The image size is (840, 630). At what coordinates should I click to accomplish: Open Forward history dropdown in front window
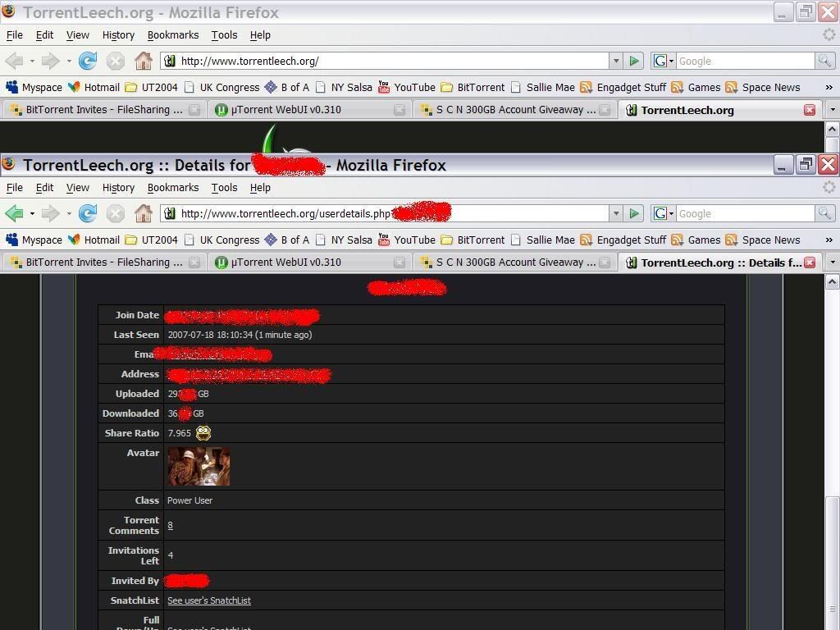click(x=69, y=214)
